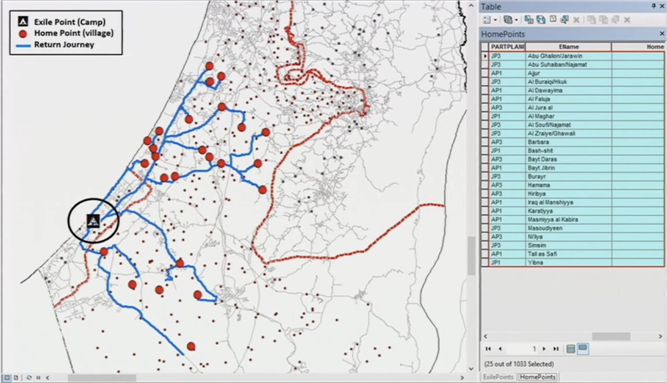
Task: Switch the map to Data View
Action: coord(7,377)
